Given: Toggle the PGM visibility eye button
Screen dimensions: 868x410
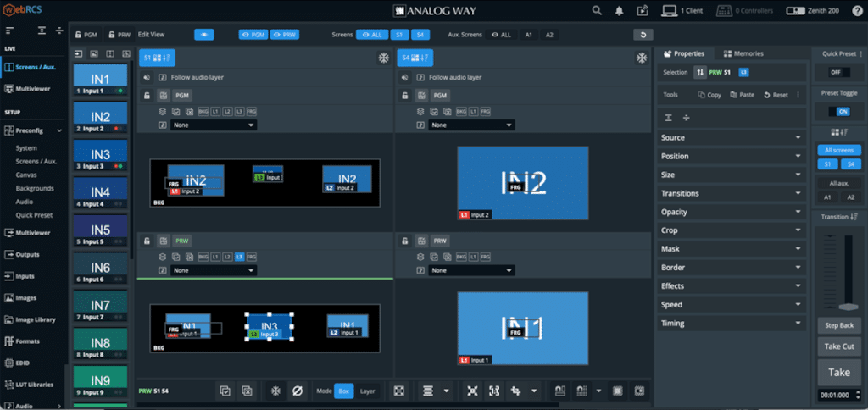Looking at the screenshot, I should point(253,35).
